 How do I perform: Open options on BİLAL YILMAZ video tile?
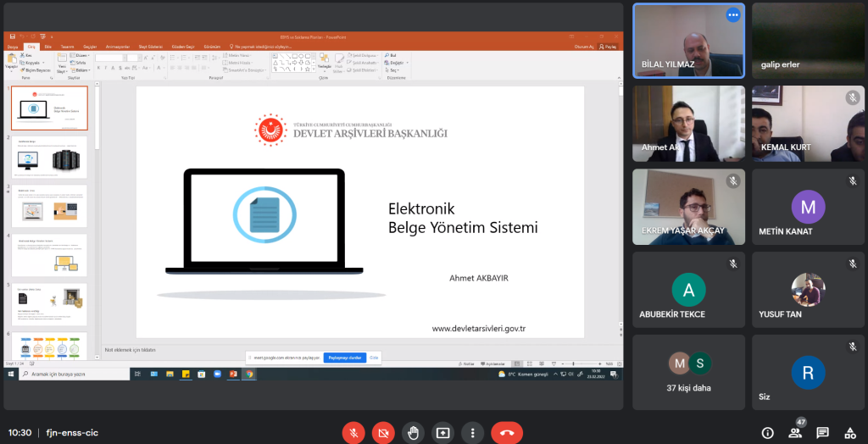pos(733,15)
